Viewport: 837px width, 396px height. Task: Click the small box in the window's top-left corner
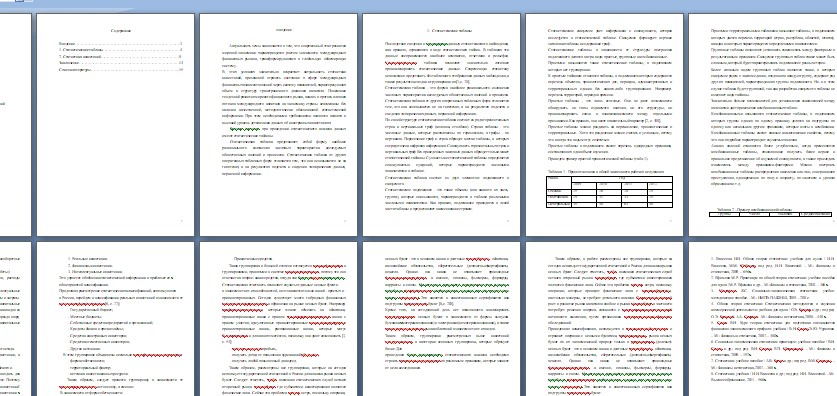[19, 1]
